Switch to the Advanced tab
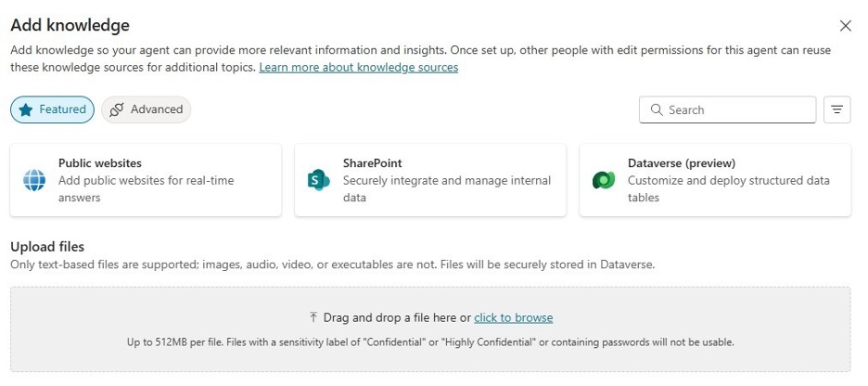The image size is (868, 386). (x=147, y=109)
